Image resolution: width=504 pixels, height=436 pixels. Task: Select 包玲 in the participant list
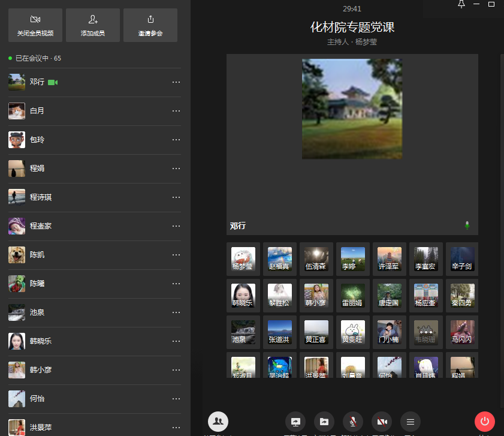pos(37,140)
